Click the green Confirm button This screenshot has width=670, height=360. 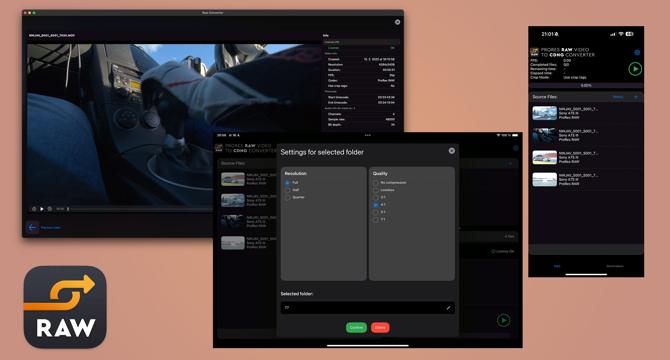coord(356,328)
